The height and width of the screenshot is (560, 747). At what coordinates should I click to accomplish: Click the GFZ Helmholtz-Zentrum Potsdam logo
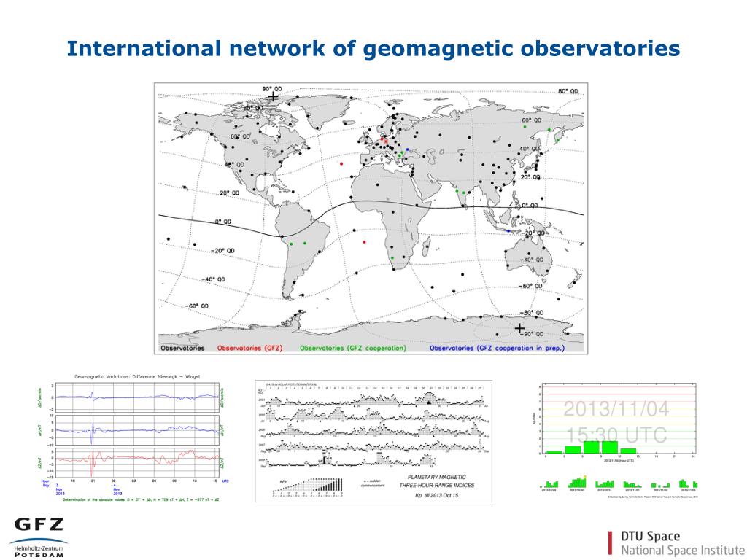click(x=39, y=537)
